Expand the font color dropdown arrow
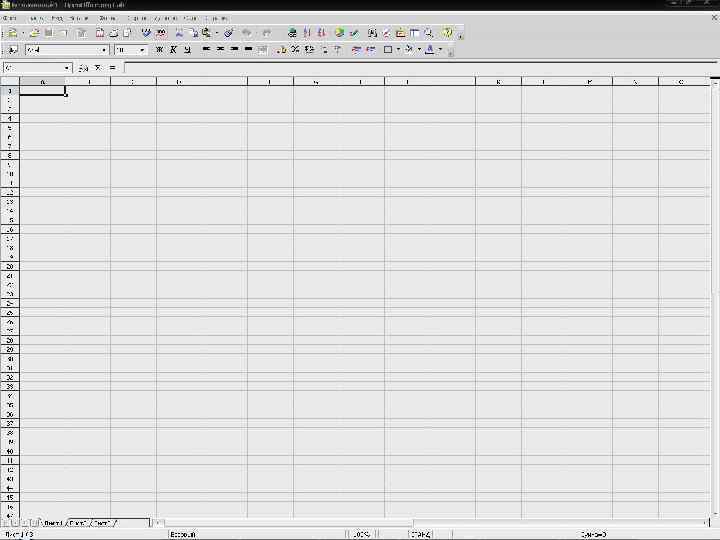 [440, 50]
